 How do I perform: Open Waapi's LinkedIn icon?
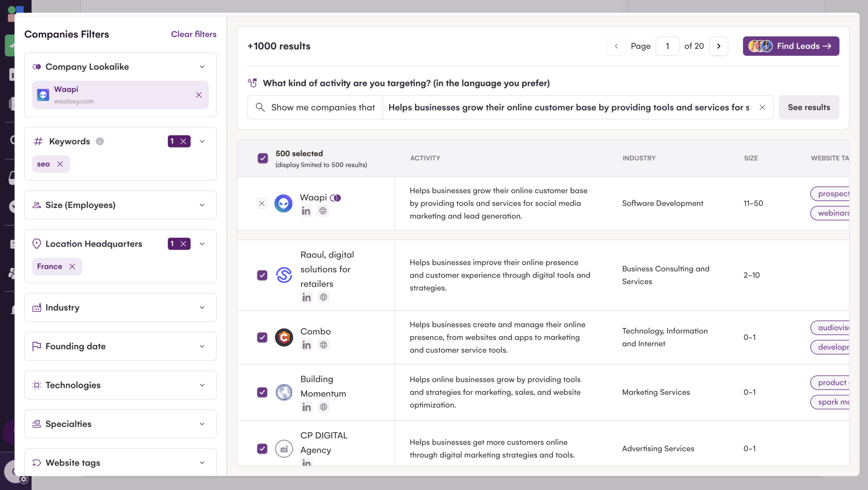[306, 211]
